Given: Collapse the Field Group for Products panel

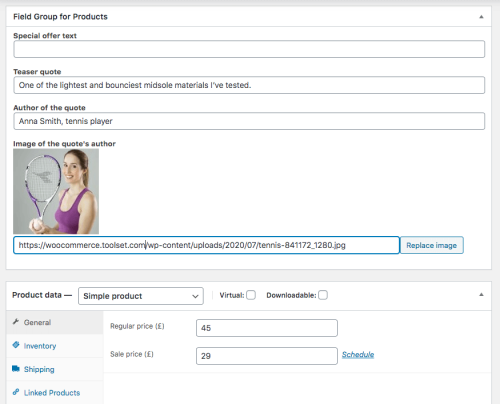Looking at the screenshot, I should [481, 17].
